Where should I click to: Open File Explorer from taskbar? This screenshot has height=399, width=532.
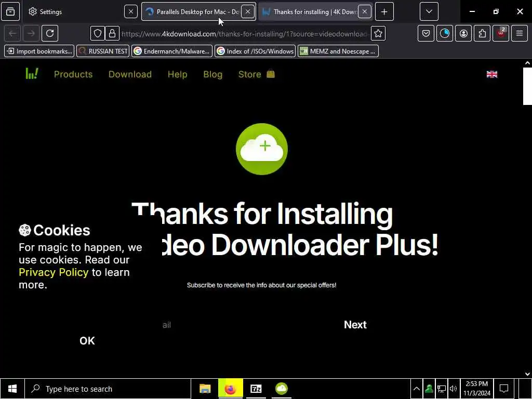coord(205,389)
